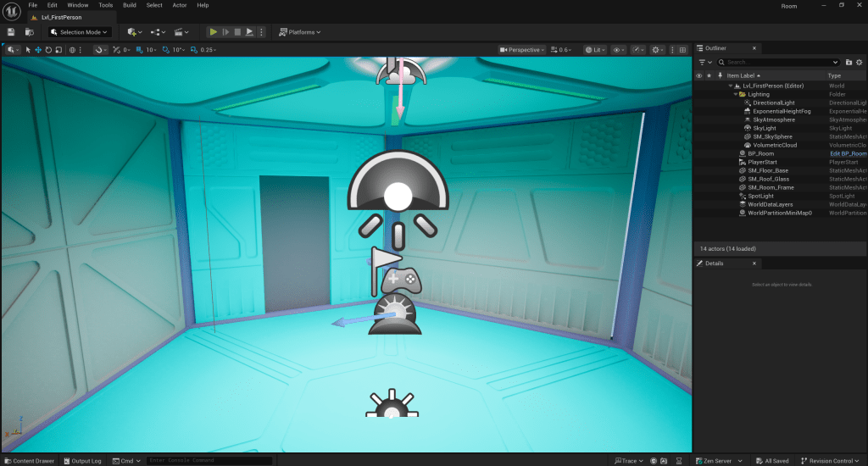Viewport: 868px width, 466px height.
Task: Open the Content Drawer
Action: point(29,461)
